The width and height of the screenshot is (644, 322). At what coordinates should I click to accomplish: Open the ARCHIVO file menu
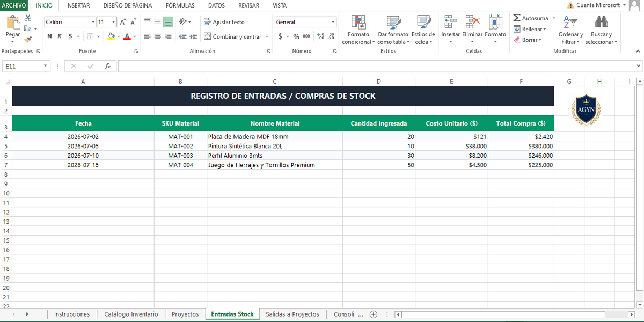(14, 5)
